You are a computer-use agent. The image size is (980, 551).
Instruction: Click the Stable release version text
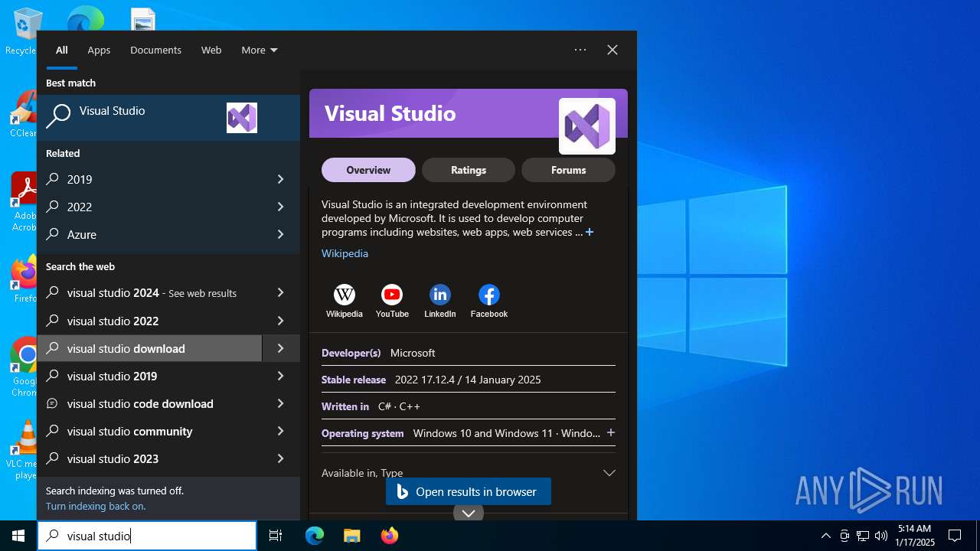(x=468, y=380)
